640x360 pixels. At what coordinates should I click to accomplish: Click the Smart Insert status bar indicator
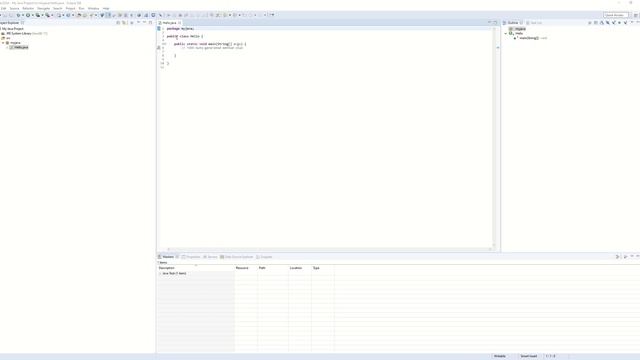529,356
